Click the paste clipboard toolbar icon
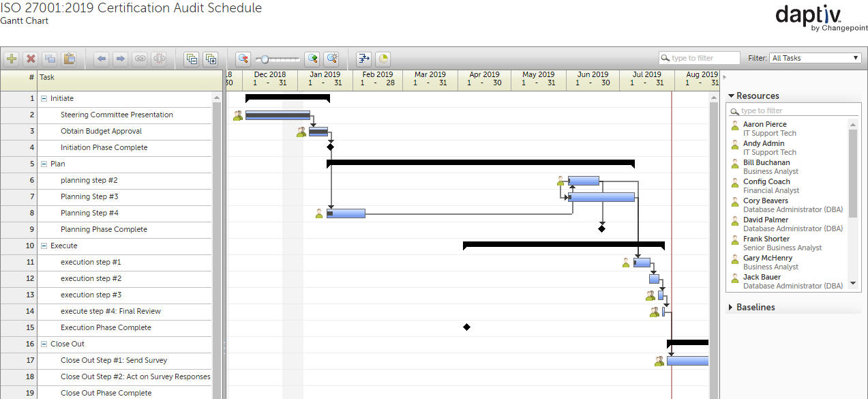 pos(69,59)
